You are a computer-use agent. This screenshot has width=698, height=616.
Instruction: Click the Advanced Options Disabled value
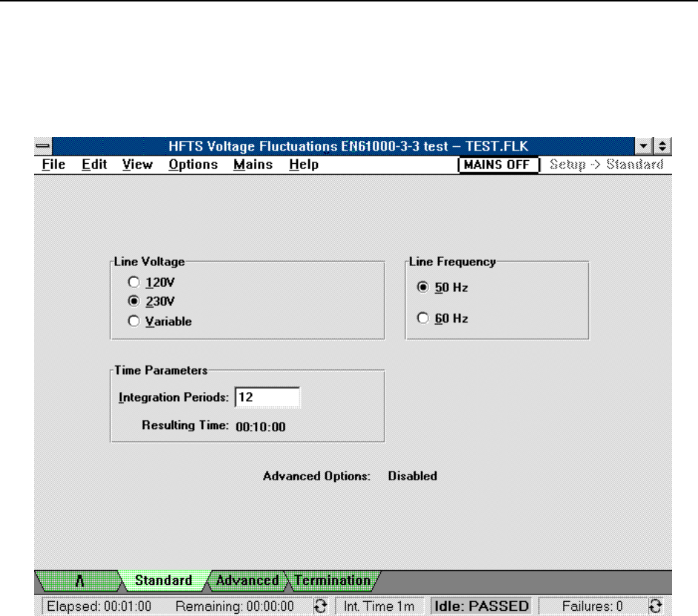click(412, 476)
